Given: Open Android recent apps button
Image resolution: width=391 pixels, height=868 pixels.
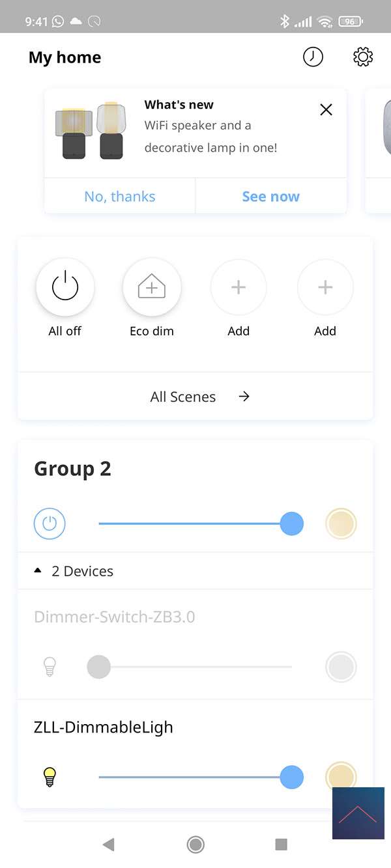Looking at the screenshot, I should pyautogui.click(x=281, y=845).
